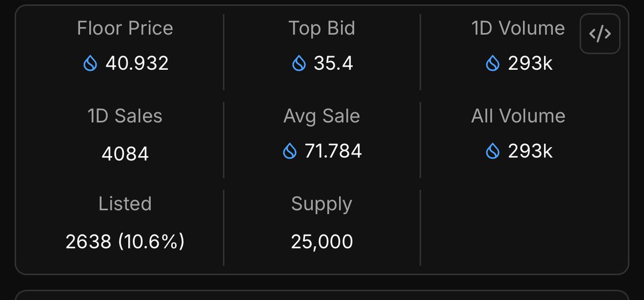Click the 35.4 top bid value
The height and width of the screenshot is (300, 644).
[333, 64]
